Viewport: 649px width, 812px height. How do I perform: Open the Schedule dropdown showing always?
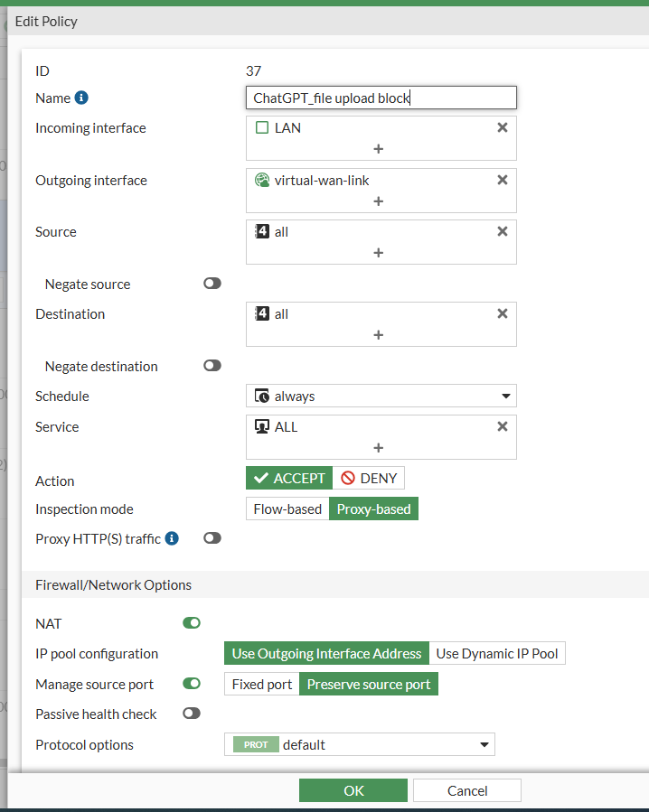coord(381,396)
